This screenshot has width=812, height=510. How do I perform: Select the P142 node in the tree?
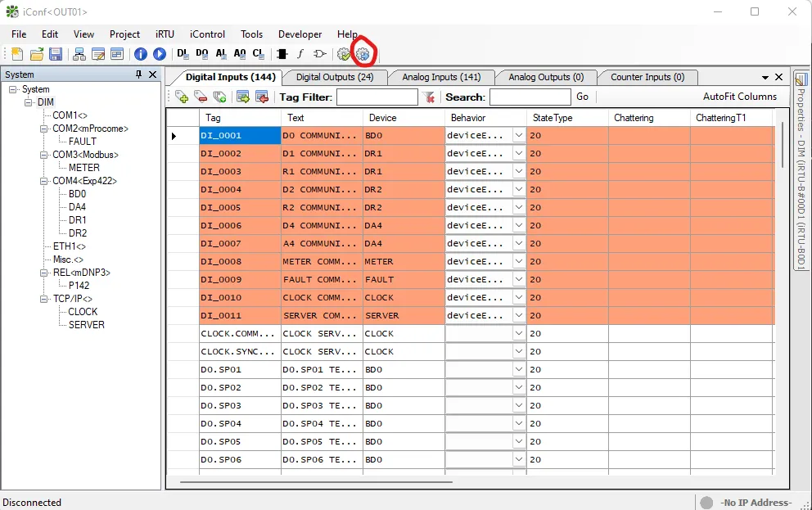(79, 286)
